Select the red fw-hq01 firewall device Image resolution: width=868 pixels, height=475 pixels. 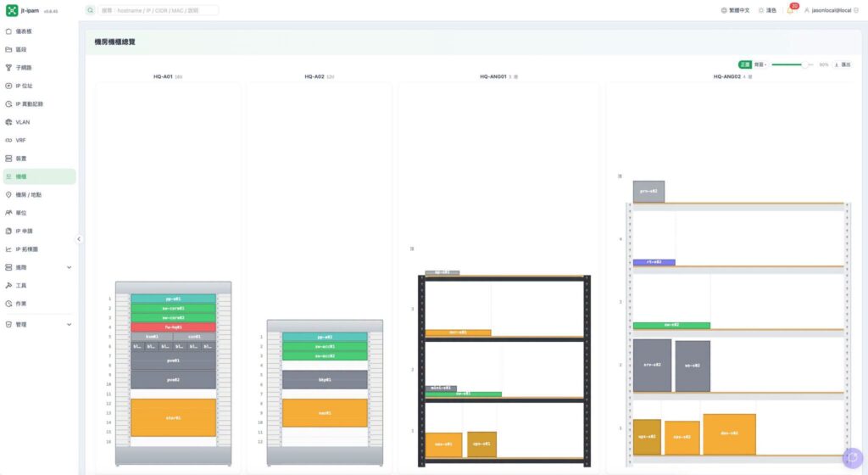tap(173, 327)
